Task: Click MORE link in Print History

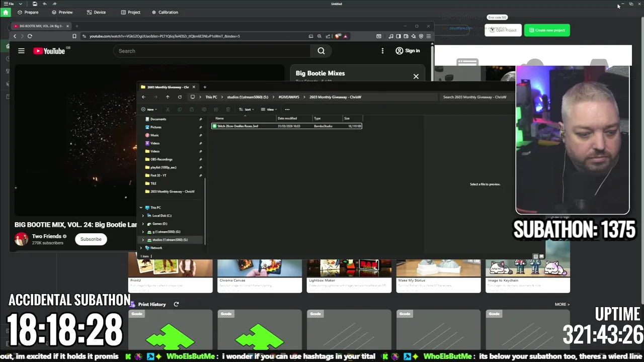Action: pos(562,304)
